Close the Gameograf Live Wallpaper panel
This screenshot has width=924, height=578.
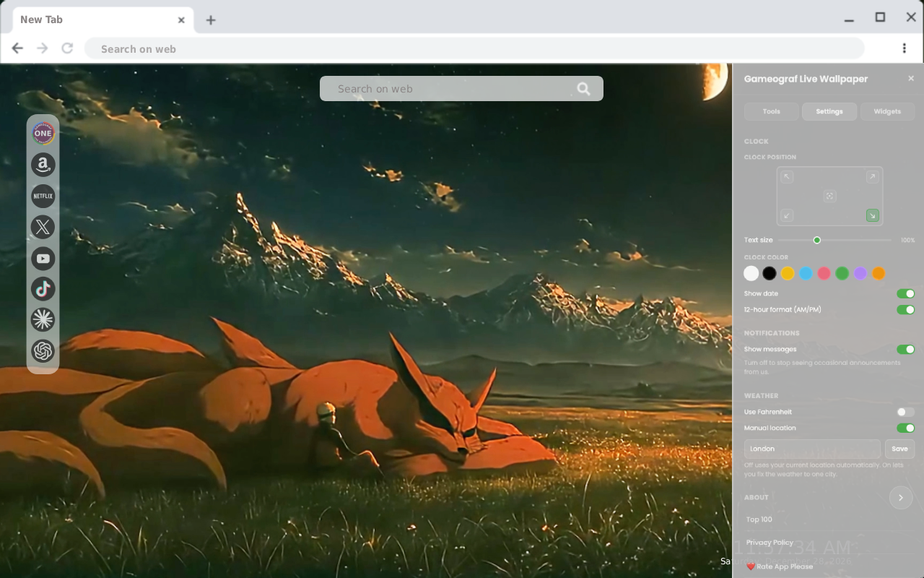pyautogui.click(x=911, y=78)
